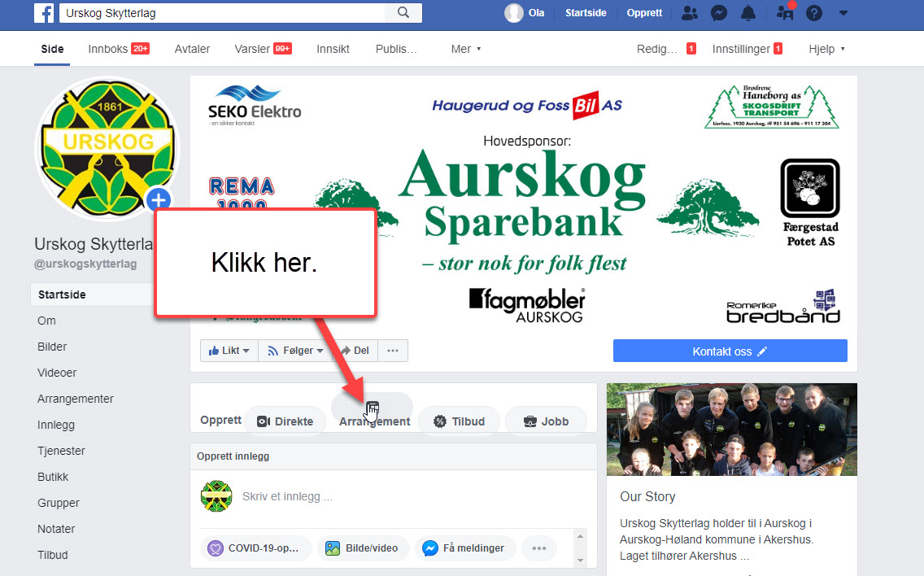This screenshot has width=924, height=576.
Task: Open the more options ellipsis beside Del
Action: pyautogui.click(x=393, y=351)
